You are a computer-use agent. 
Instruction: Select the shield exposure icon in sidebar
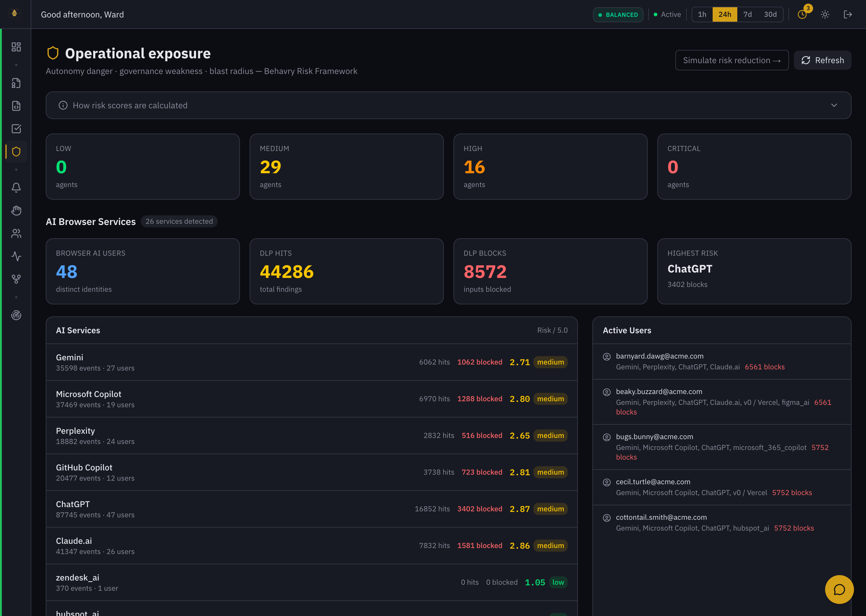point(16,152)
